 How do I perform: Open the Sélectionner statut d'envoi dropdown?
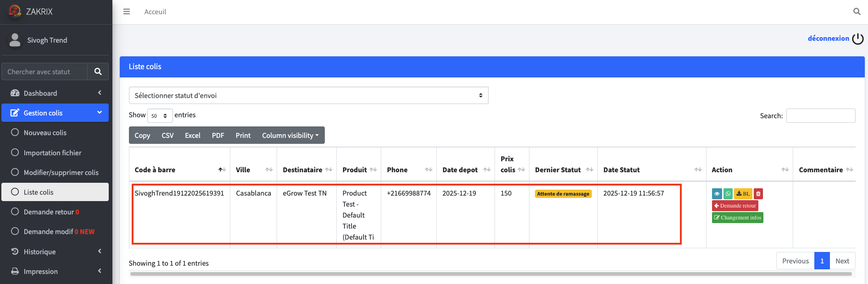tap(308, 95)
